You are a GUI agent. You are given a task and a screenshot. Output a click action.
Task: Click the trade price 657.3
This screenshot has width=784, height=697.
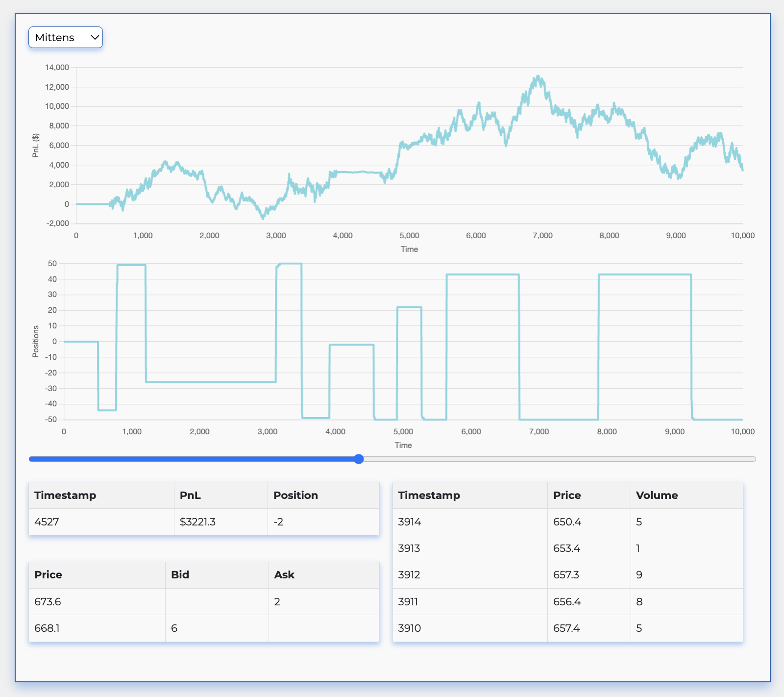[566, 574]
